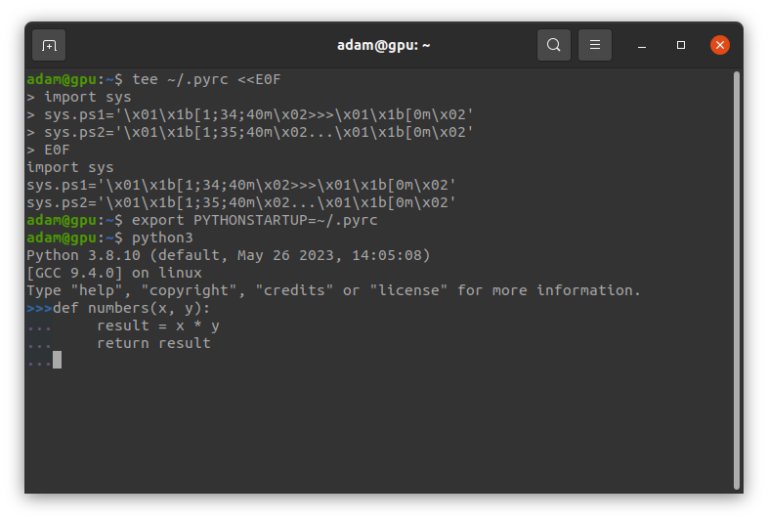This screenshot has width=768, height=521.
Task: Click the 'return result' line
Action: tap(153, 343)
